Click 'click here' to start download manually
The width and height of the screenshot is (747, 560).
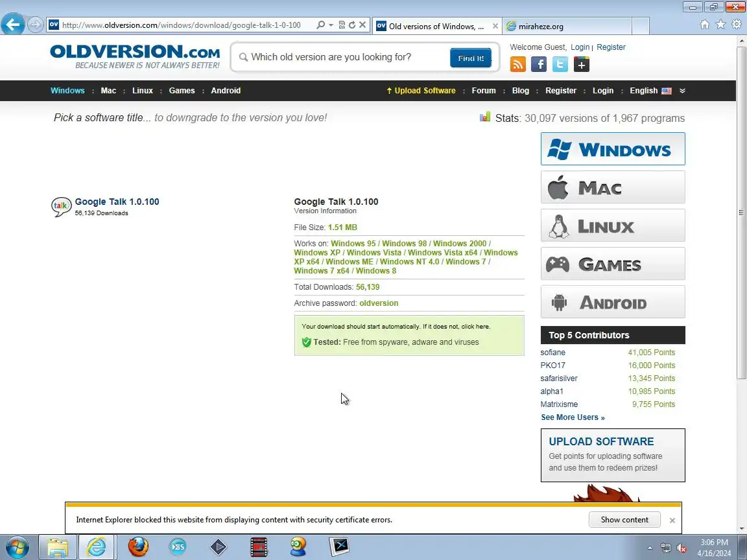[475, 327]
